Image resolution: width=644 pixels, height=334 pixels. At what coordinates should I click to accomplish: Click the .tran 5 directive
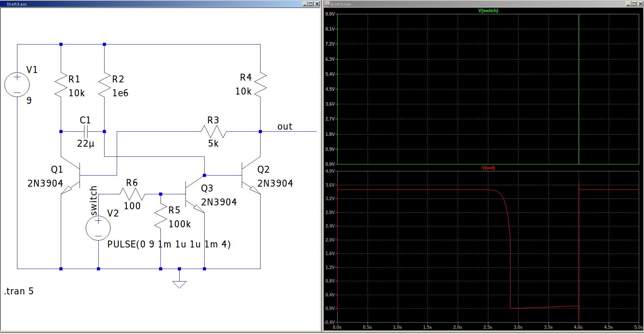[x=19, y=291]
